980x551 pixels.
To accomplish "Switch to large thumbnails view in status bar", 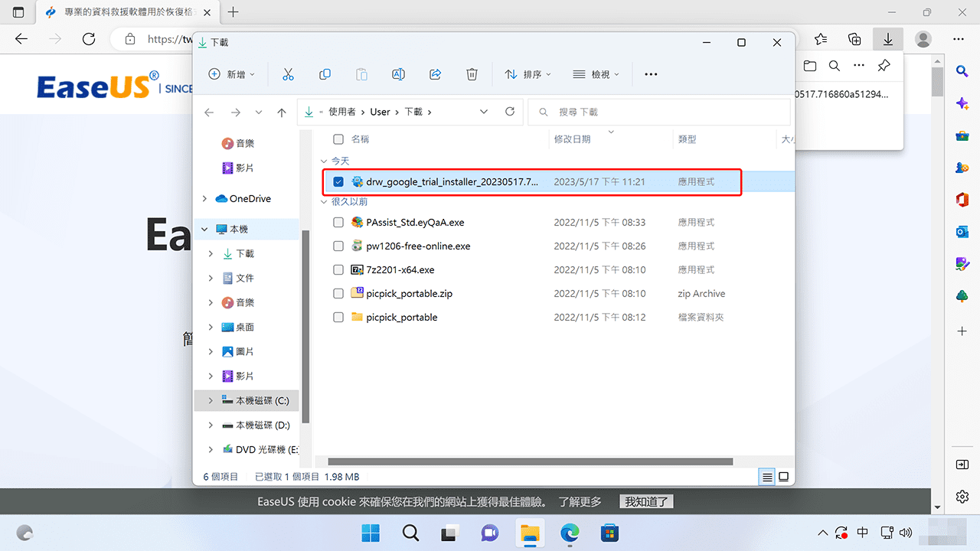I will pyautogui.click(x=783, y=476).
